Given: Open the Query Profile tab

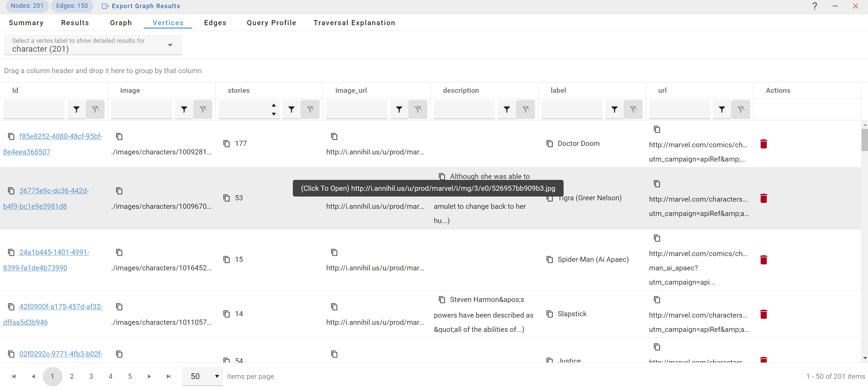Looking at the screenshot, I should [271, 23].
